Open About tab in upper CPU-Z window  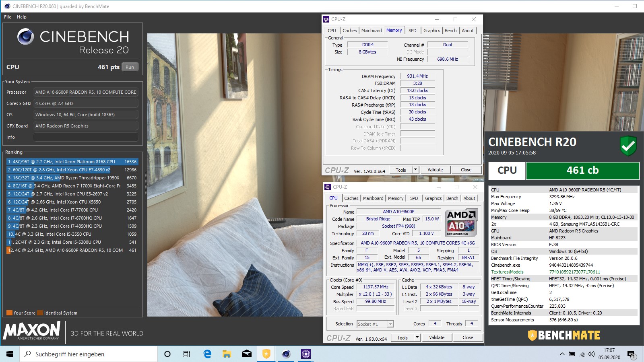(468, 31)
